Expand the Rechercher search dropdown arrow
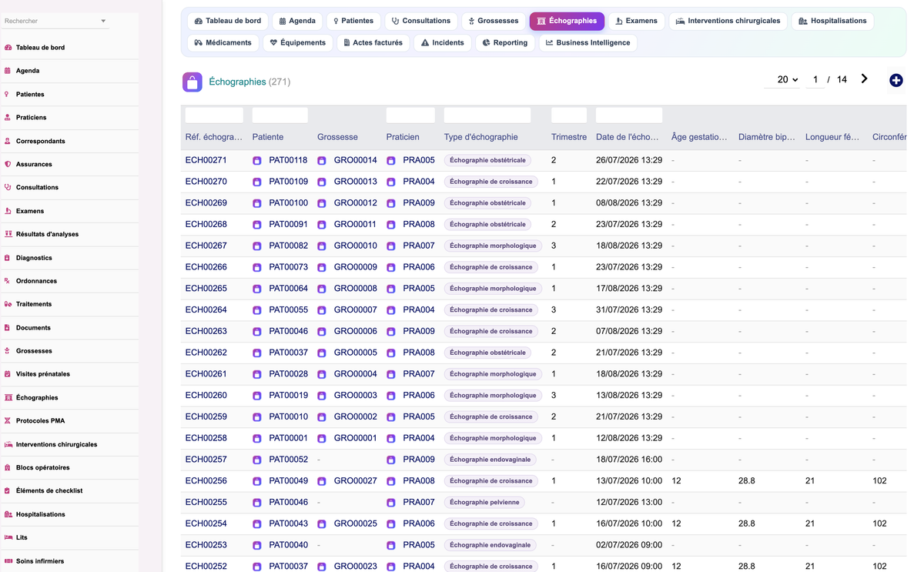Viewport: 924px width, 572px height. [103, 21]
